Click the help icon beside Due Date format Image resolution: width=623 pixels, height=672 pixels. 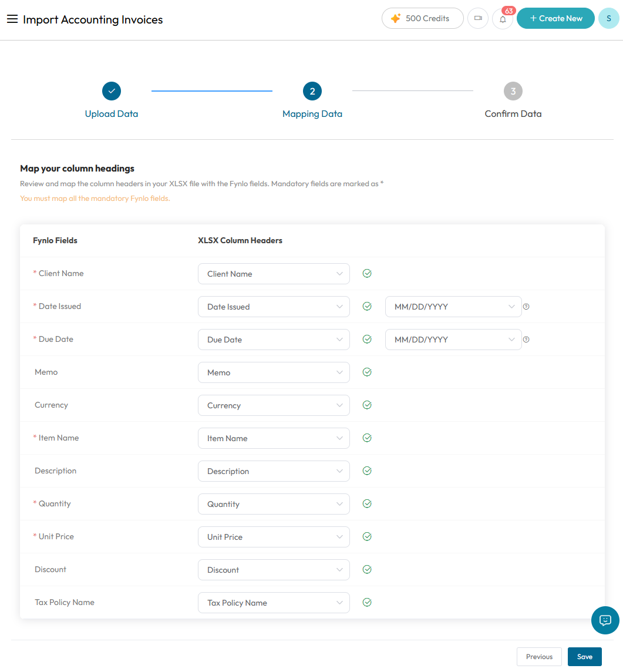pos(526,340)
